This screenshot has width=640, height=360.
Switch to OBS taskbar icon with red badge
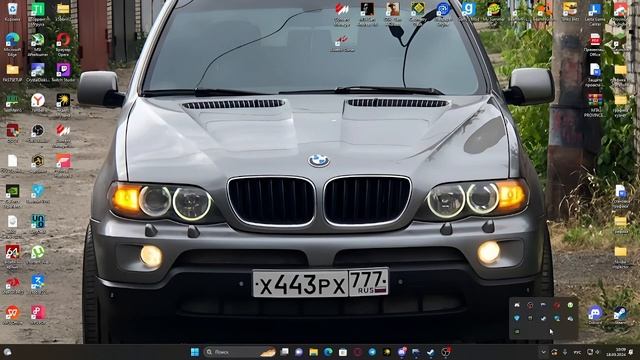[446, 352]
